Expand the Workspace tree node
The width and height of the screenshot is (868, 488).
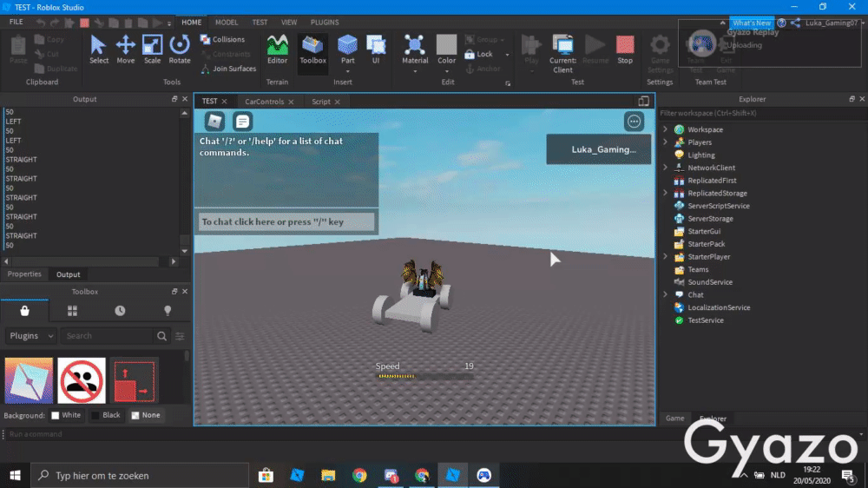pyautogui.click(x=666, y=129)
